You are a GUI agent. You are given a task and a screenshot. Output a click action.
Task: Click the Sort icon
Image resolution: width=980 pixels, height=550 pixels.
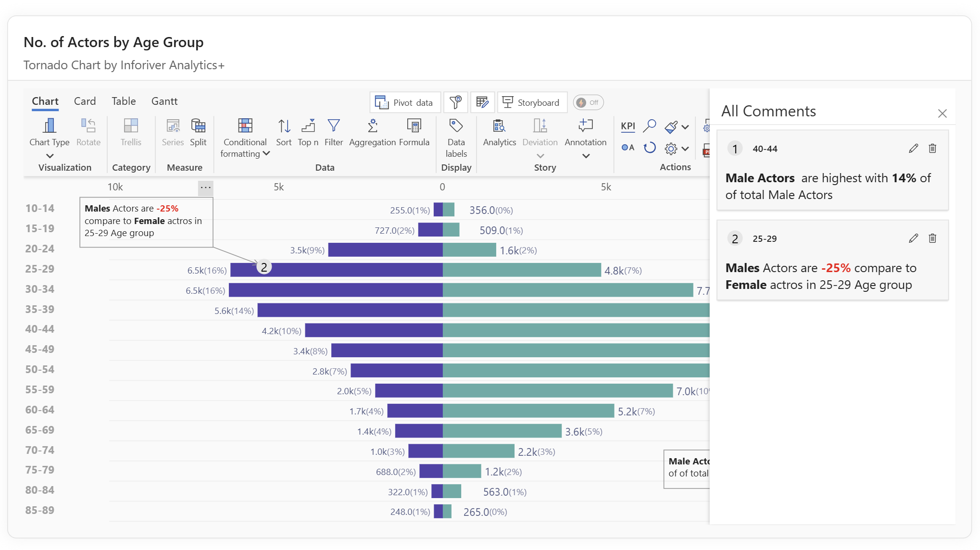point(284,126)
